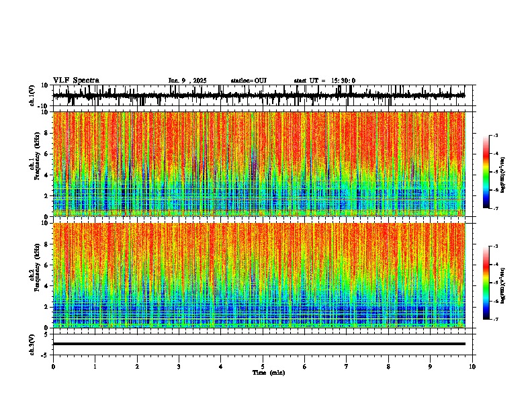
Task: Click the ch.1 spectrogram color bar
Action: pyautogui.click(x=486, y=172)
